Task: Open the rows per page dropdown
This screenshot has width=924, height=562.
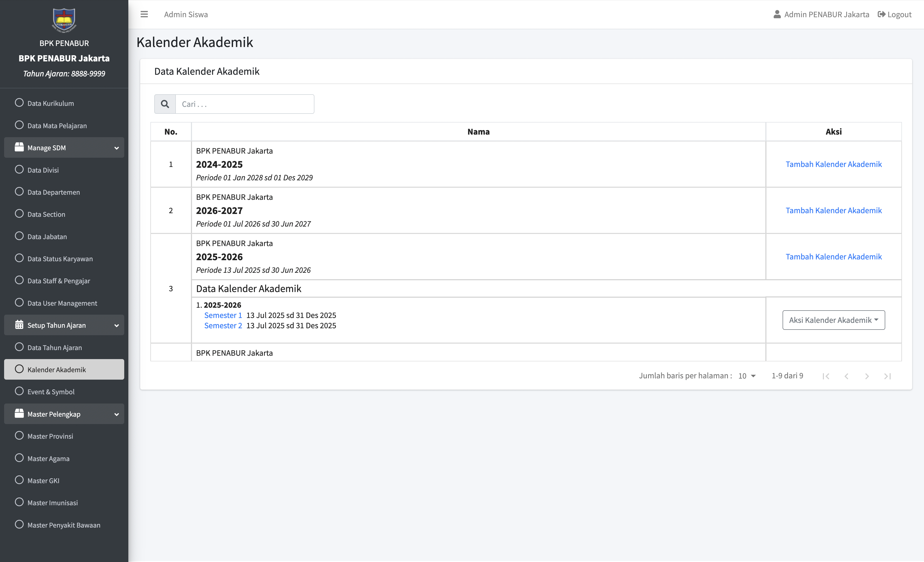Action: point(747,376)
